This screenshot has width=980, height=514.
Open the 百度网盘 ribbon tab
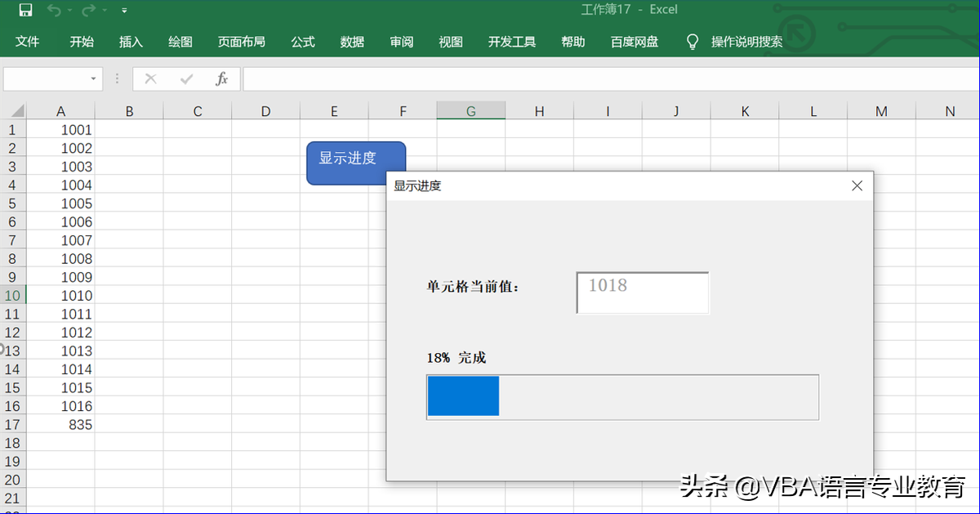[x=635, y=42]
